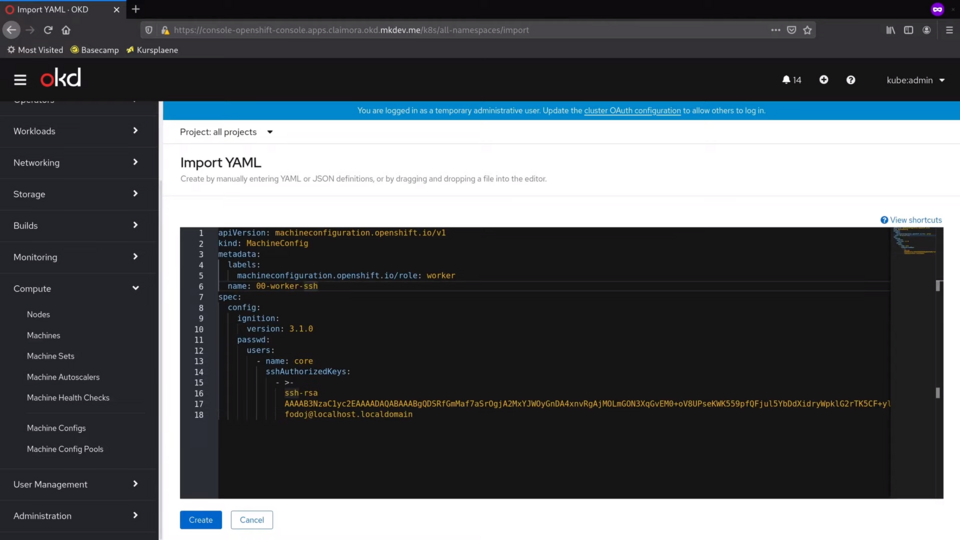The image size is (960, 540).
Task: Go to Machine Config Pools page
Action: pyautogui.click(x=65, y=449)
